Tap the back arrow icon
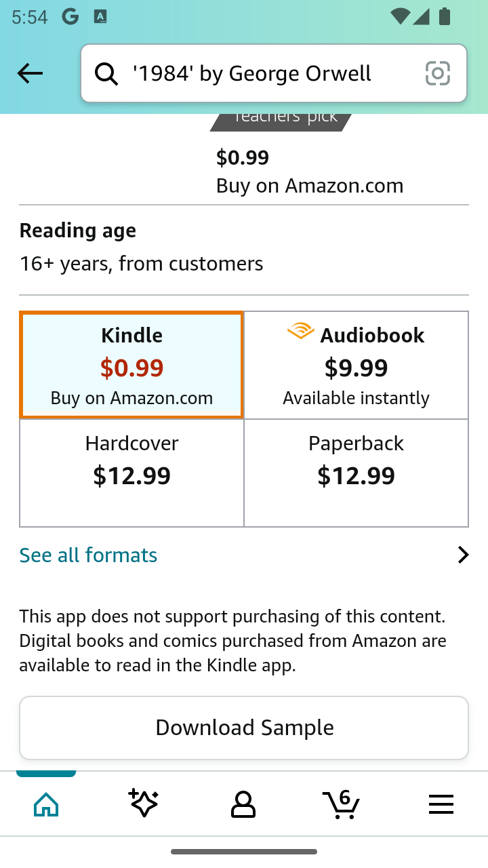The height and width of the screenshot is (868, 488). (30, 73)
